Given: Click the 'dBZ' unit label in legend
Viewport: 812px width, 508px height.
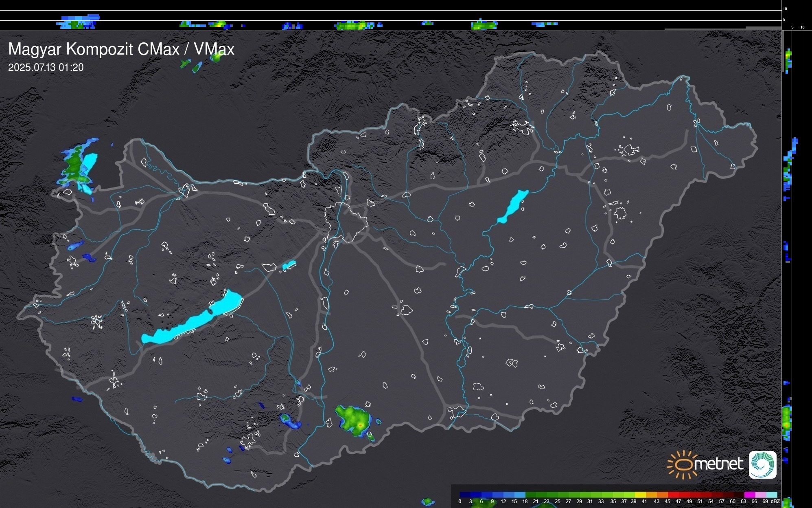Looking at the screenshot, I should click(775, 501).
